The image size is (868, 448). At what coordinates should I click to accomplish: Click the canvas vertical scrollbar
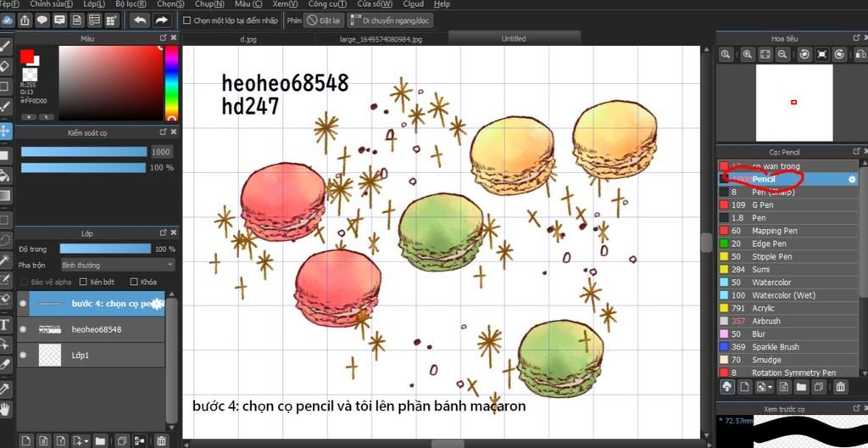(706, 243)
